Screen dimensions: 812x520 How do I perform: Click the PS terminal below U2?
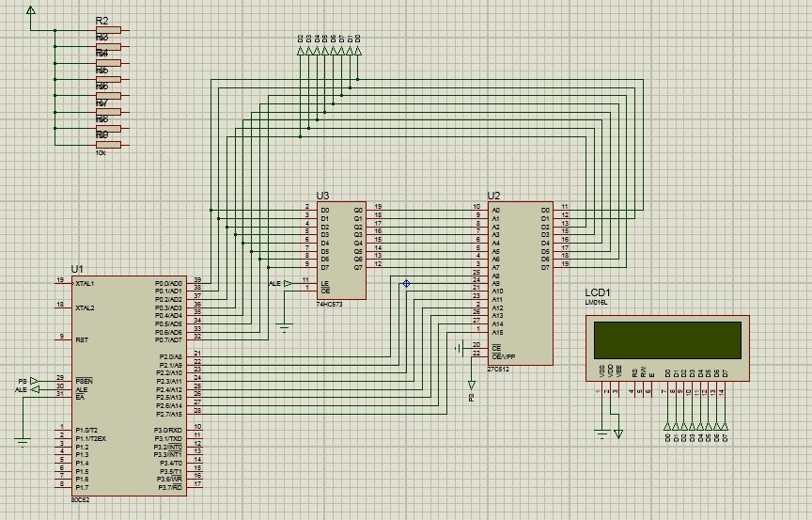click(472, 386)
